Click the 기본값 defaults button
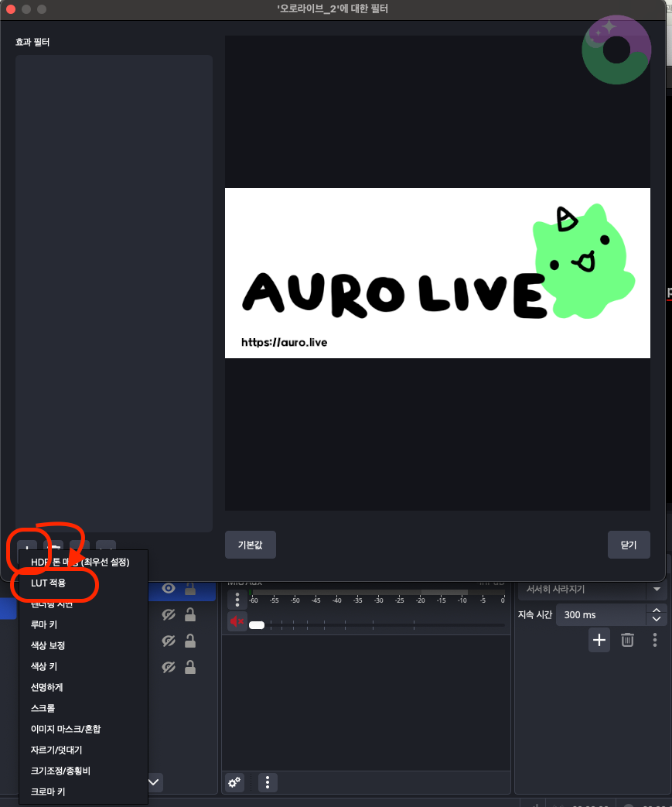This screenshot has height=807, width=672. coord(250,545)
